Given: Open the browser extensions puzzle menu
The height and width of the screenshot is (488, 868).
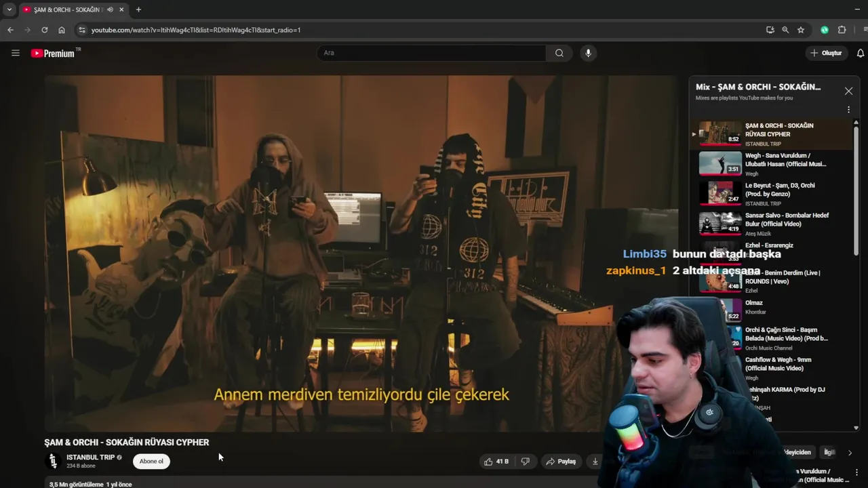Looking at the screenshot, I should pos(842,30).
